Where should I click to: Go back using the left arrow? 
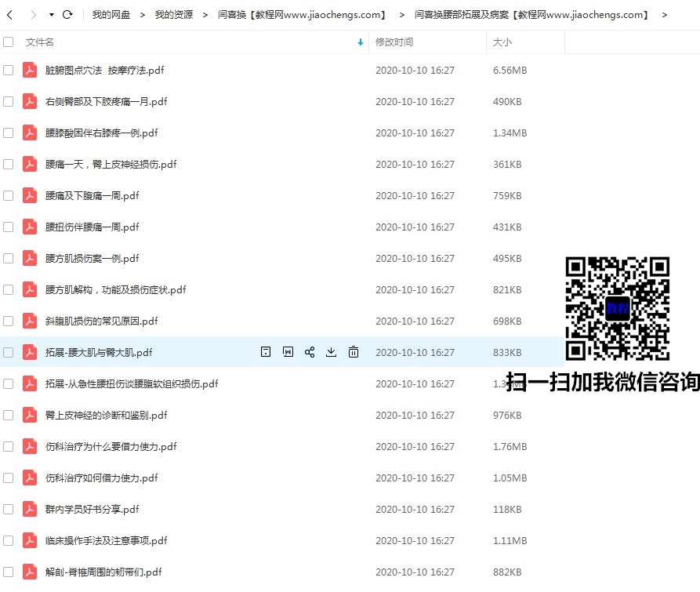pos(10,15)
